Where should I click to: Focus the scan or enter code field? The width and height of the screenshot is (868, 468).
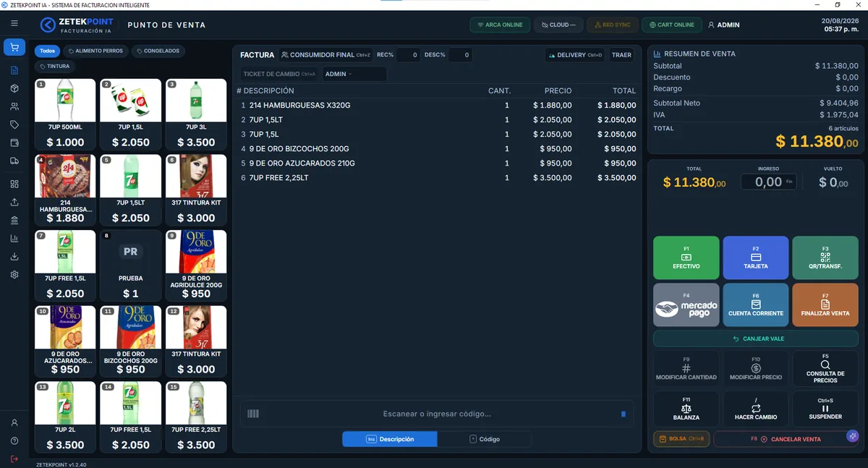437,414
